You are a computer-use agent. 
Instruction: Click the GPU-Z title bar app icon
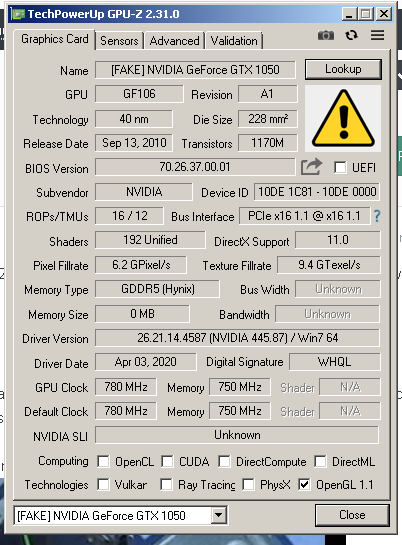tap(18, 14)
